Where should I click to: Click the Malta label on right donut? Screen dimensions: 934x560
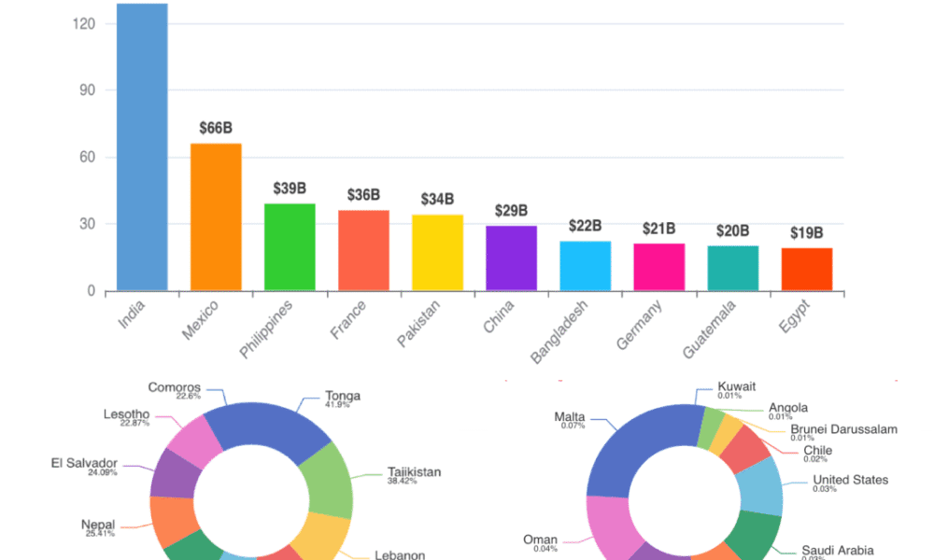(569, 417)
